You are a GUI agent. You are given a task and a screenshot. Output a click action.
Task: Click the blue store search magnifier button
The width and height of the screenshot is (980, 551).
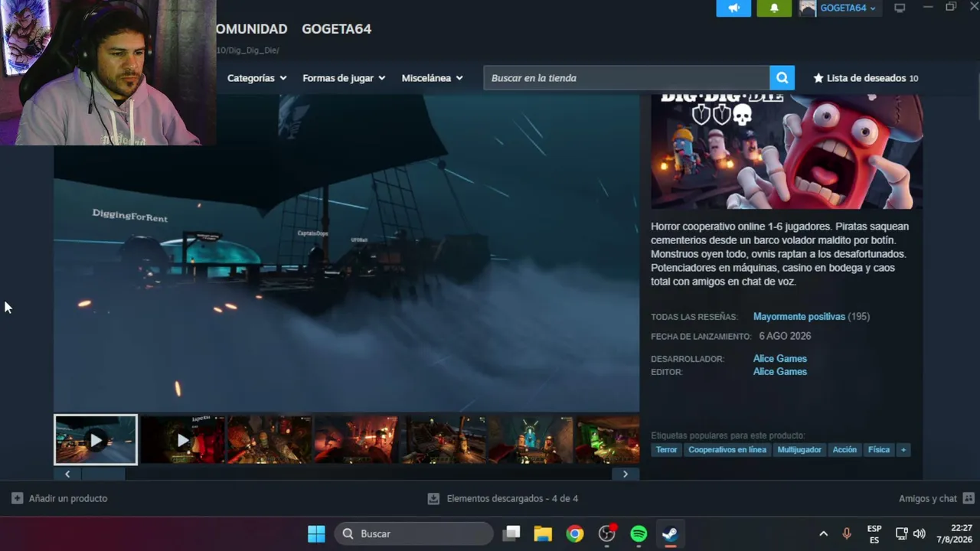tap(782, 78)
